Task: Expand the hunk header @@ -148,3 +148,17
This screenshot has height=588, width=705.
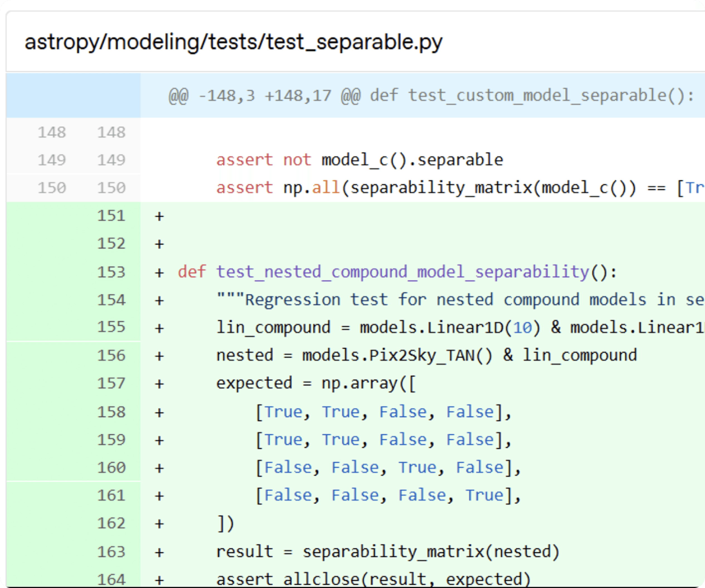Action: coord(431,96)
